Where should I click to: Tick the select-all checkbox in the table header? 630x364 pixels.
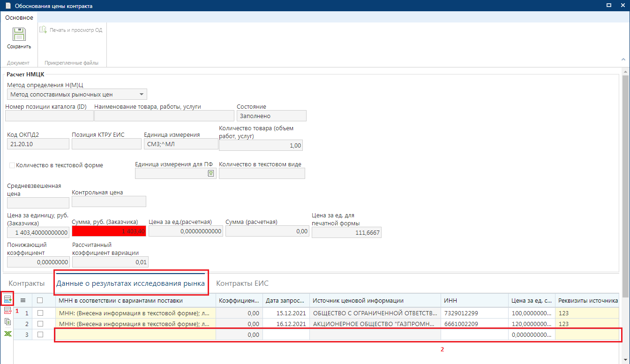coord(40,300)
